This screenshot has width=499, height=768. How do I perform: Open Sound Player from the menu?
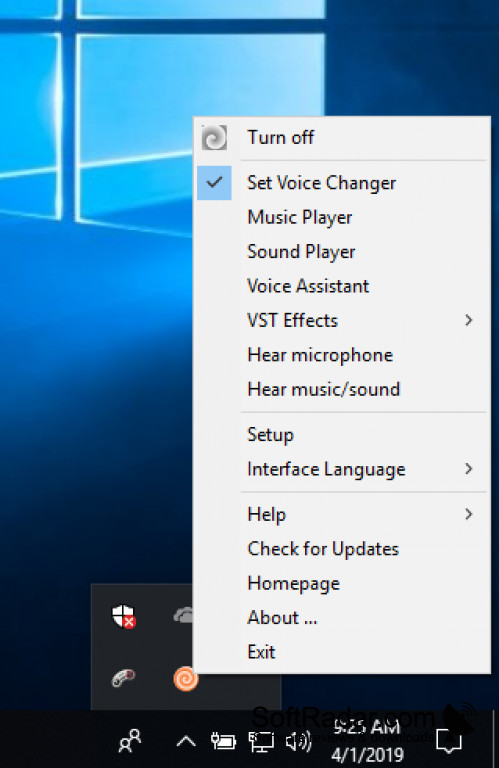click(x=301, y=252)
